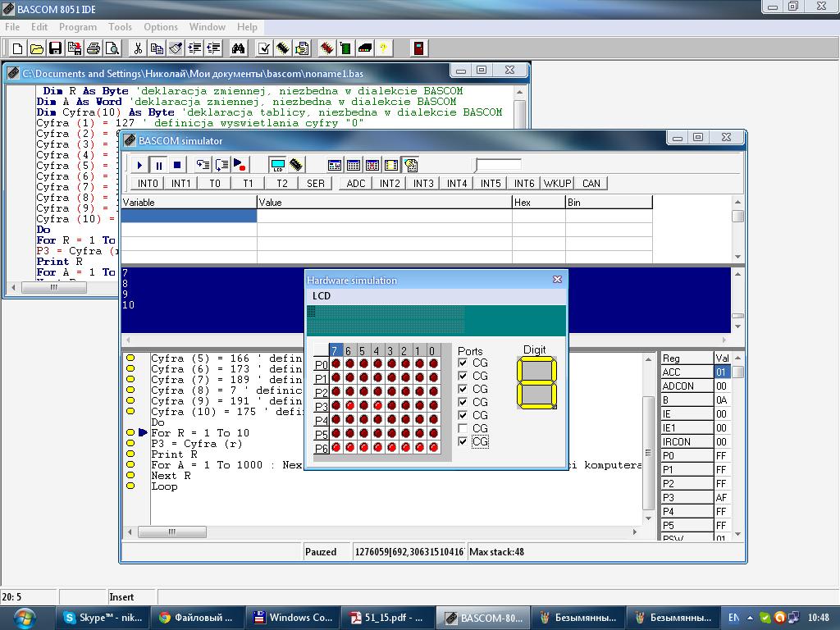Create a new file with the toolbar icon
840x630 pixels.
pos(17,48)
